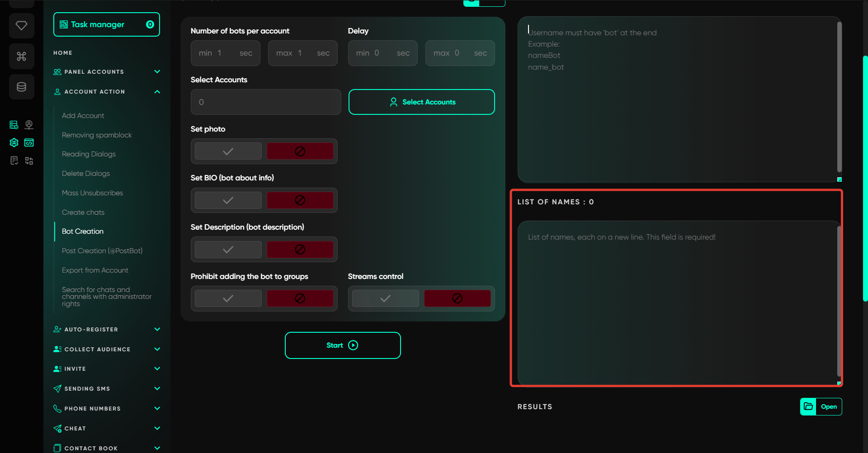This screenshot has width=868, height=453.
Task: Click the gear settings icon
Action: pos(14,143)
